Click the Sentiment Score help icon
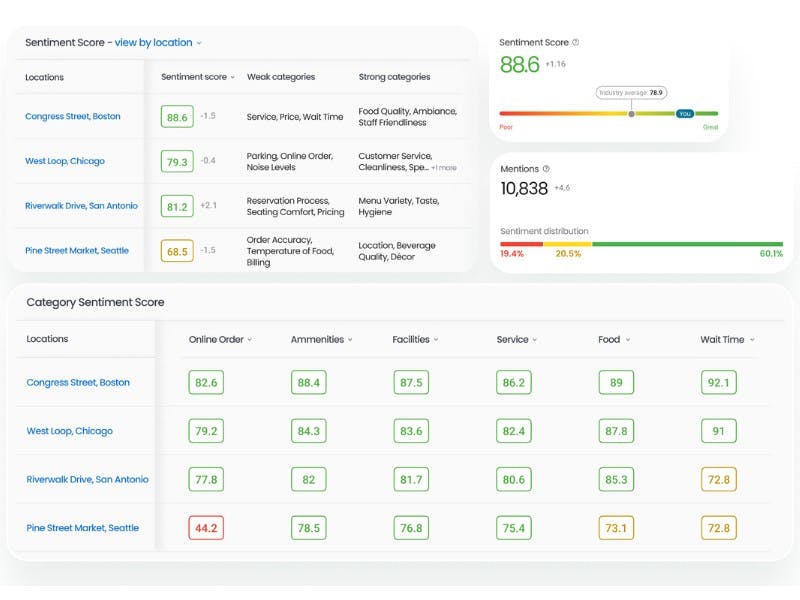 click(x=575, y=43)
